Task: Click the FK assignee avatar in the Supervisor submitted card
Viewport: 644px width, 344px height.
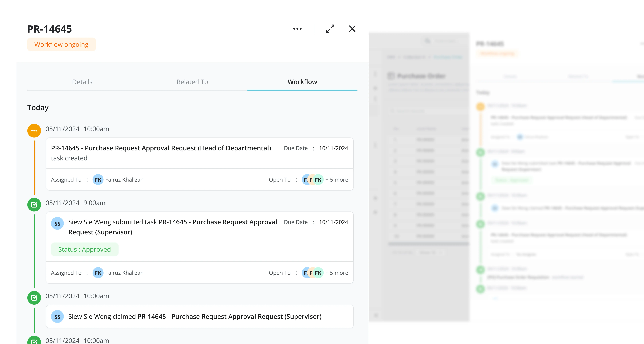Action: click(98, 273)
